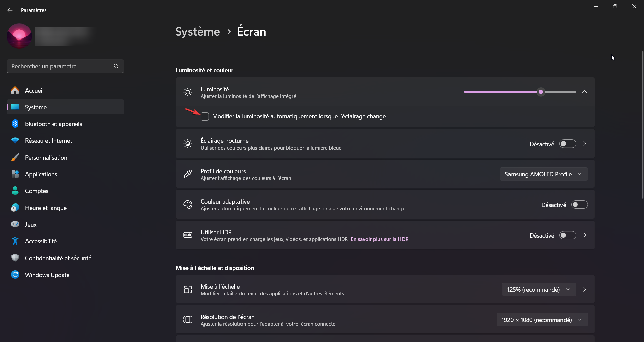Viewport: 644px width, 342px height.
Task: Click the Bluetooth et appareils icon
Action: [15, 124]
